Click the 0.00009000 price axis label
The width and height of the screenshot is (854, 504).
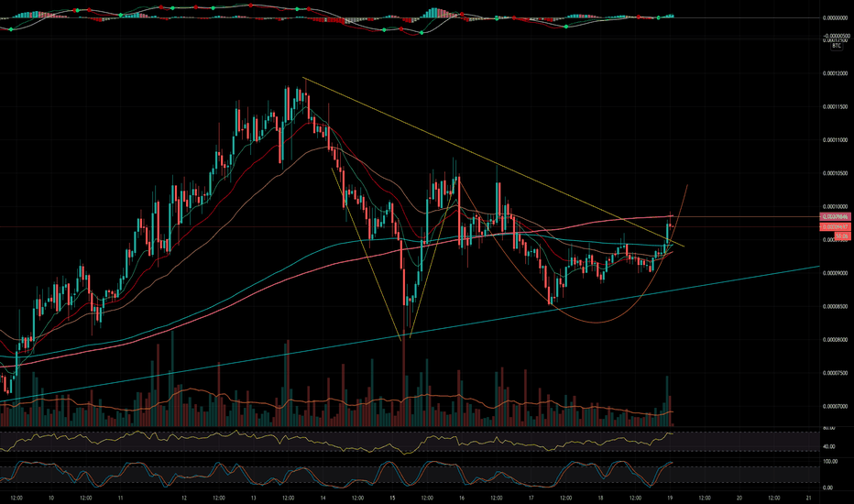pyautogui.click(x=835, y=273)
